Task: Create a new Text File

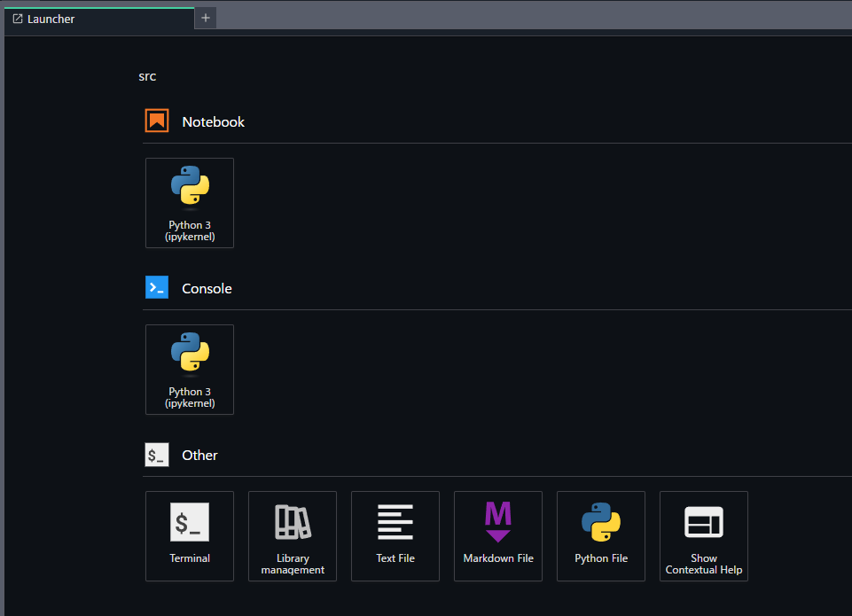Action: [395, 536]
